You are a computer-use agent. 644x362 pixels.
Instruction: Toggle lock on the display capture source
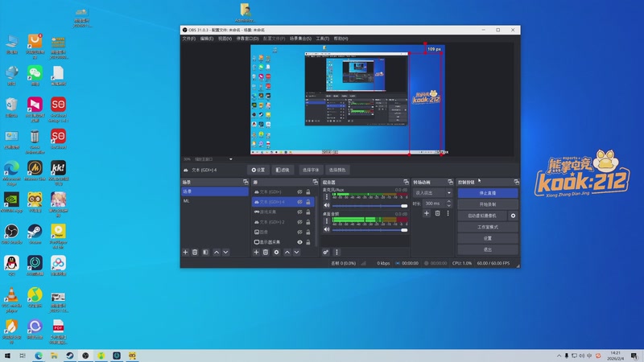click(308, 242)
